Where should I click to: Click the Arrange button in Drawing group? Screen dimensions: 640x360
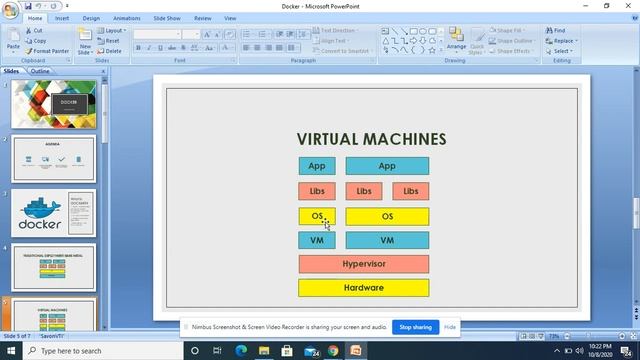coord(456,41)
